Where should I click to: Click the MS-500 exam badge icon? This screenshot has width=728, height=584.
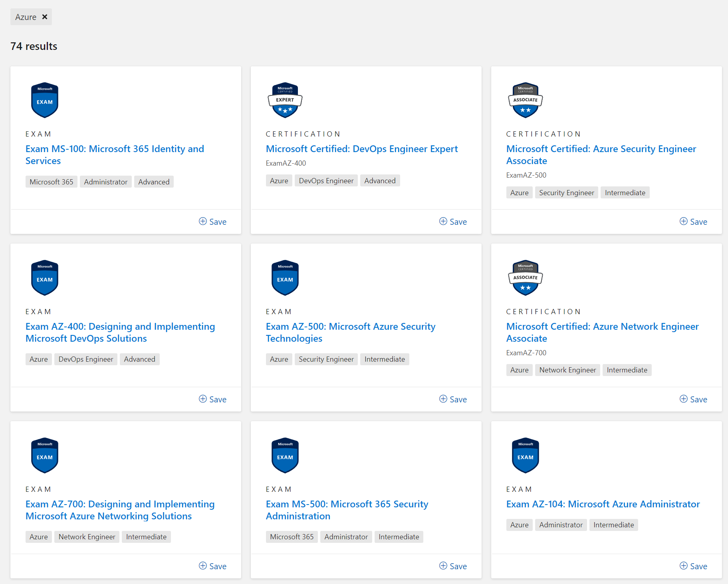click(x=285, y=455)
